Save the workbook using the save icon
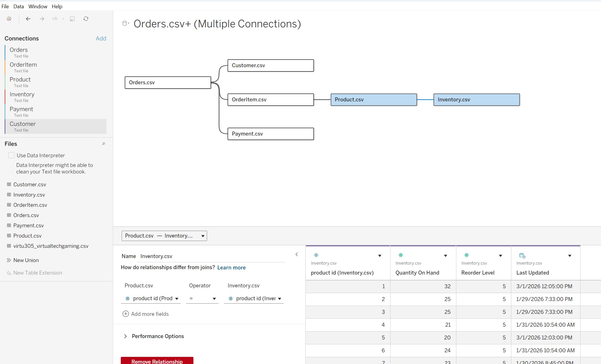601x364 pixels. coord(72,19)
